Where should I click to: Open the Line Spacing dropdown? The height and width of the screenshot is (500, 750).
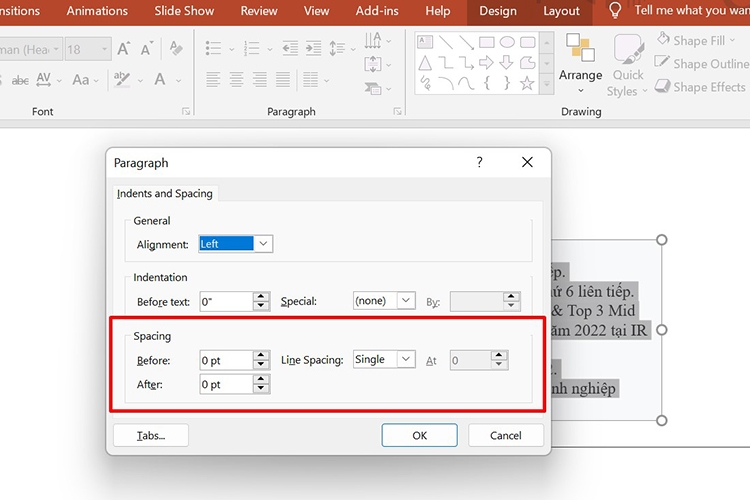coord(406,359)
